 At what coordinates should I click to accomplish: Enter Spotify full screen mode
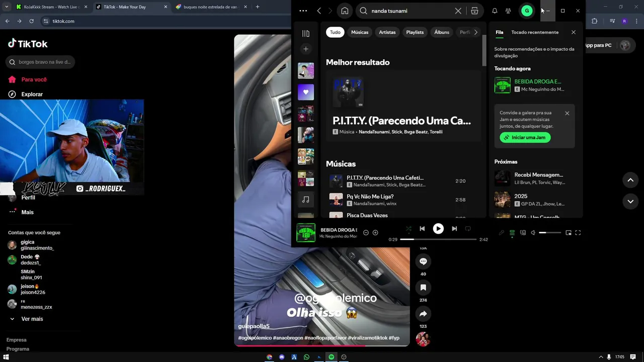(x=578, y=233)
